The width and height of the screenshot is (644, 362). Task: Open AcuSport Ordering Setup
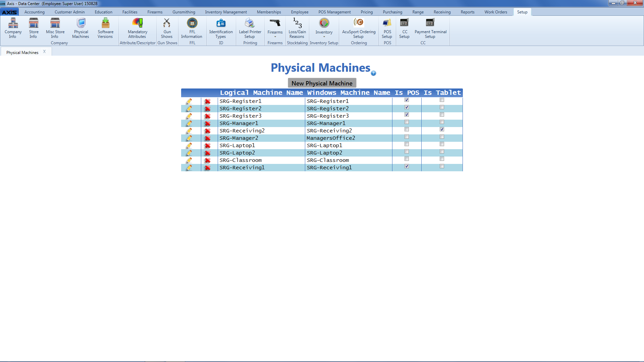coord(359,28)
